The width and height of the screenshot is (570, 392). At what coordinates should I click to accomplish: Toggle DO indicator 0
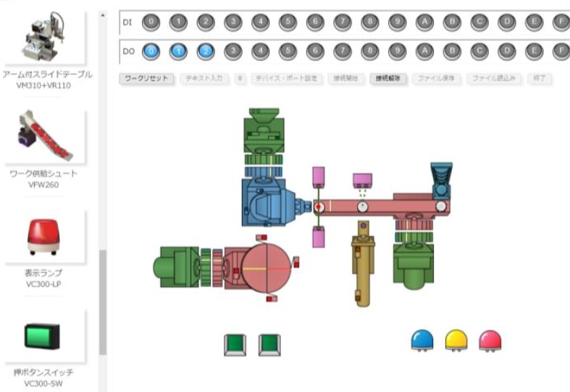pos(150,51)
